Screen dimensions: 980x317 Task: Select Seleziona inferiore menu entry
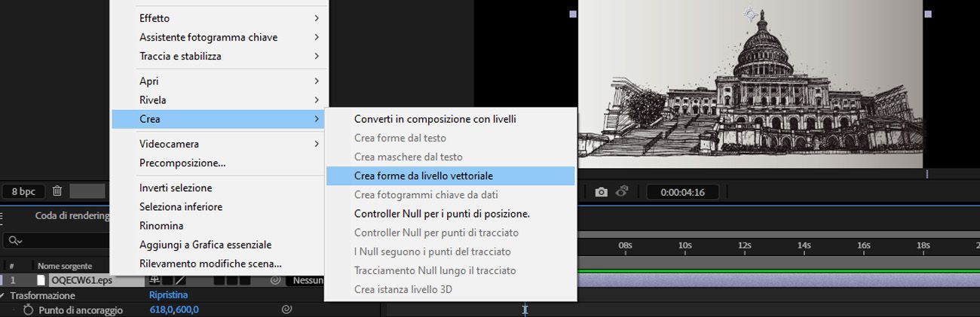(x=219, y=206)
